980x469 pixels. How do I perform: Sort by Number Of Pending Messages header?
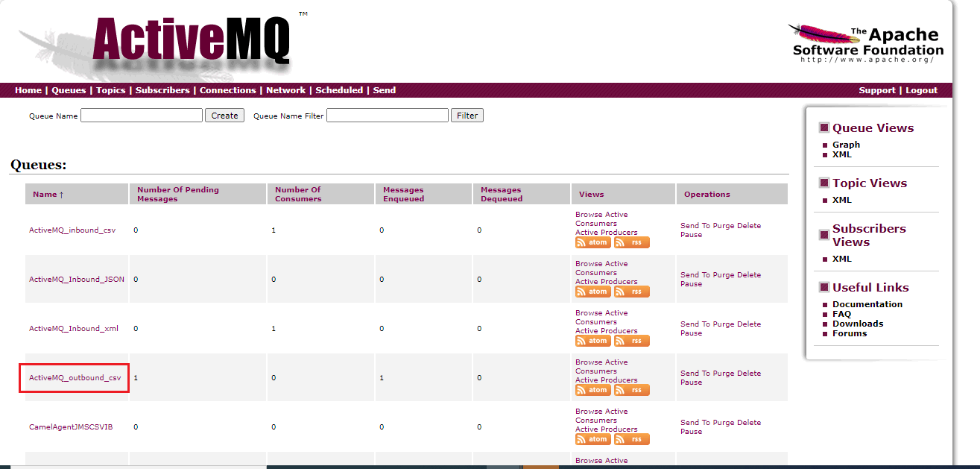[x=178, y=194]
